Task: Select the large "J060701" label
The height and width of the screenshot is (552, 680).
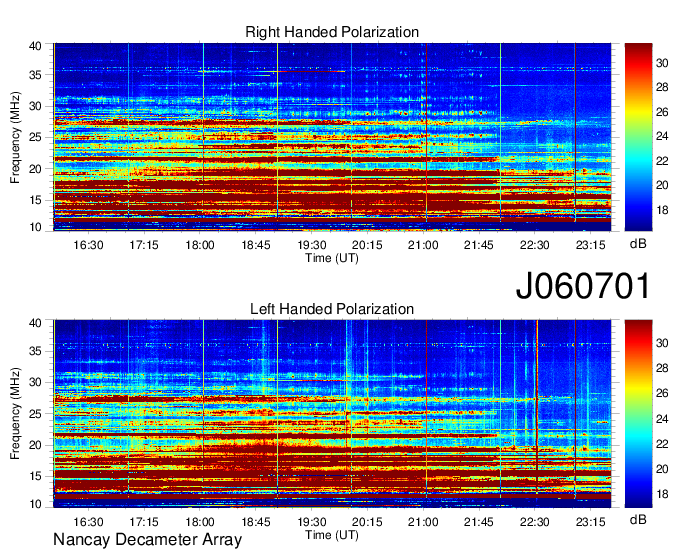Action: pyautogui.click(x=583, y=286)
